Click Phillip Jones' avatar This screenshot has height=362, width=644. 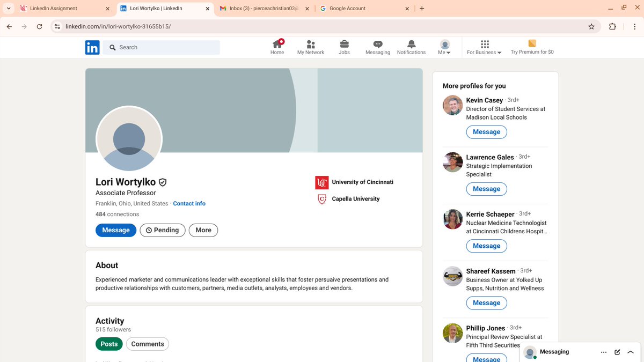(x=452, y=333)
